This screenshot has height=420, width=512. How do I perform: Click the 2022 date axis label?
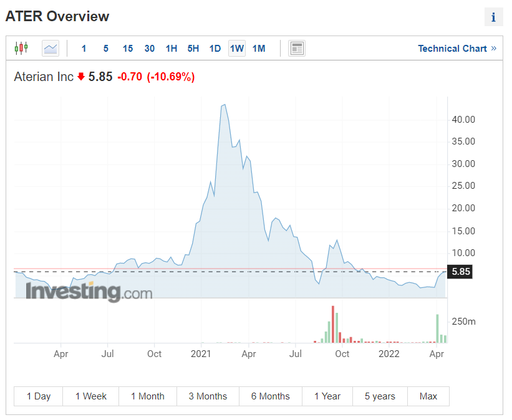click(389, 354)
